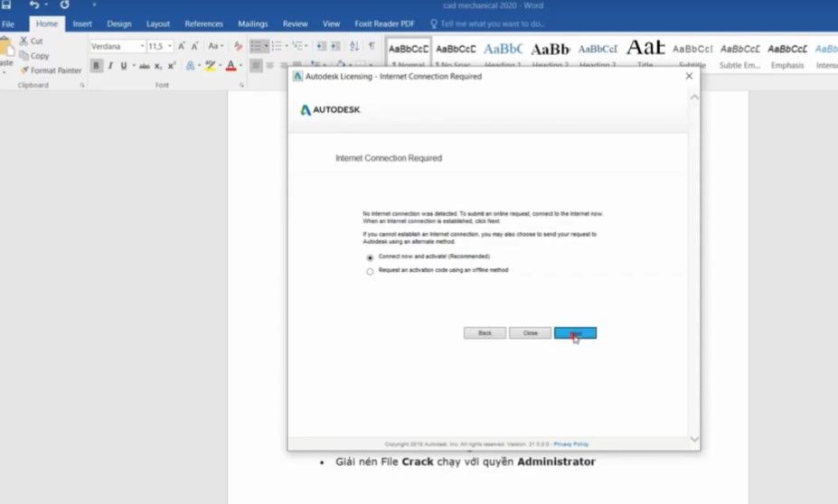This screenshot has height=504, width=838.
Task: Switch to the Insert tab
Action: pyautogui.click(x=82, y=24)
